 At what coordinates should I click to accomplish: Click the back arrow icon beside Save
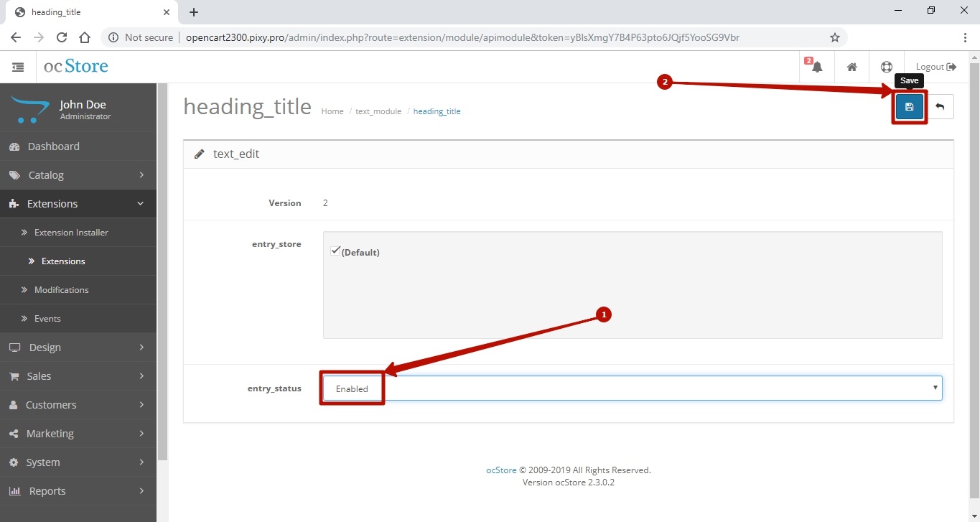pyautogui.click(x=939, y=107)
